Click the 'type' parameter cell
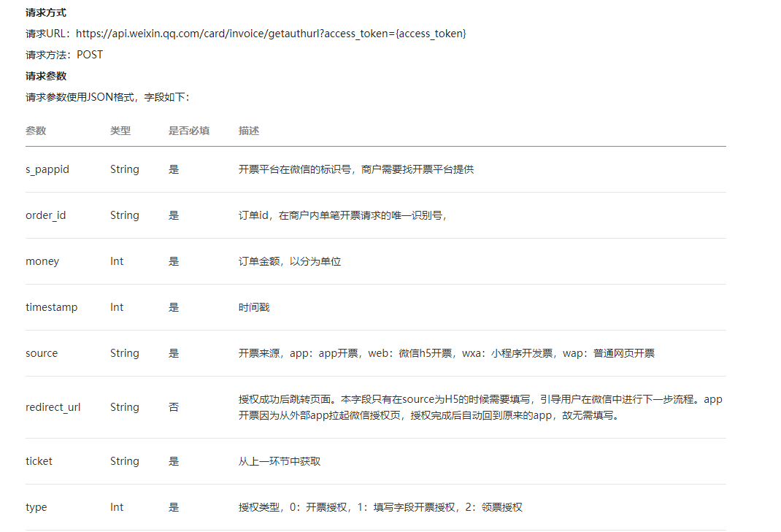This screenshot has height=532, width=781. coord(36,507)
